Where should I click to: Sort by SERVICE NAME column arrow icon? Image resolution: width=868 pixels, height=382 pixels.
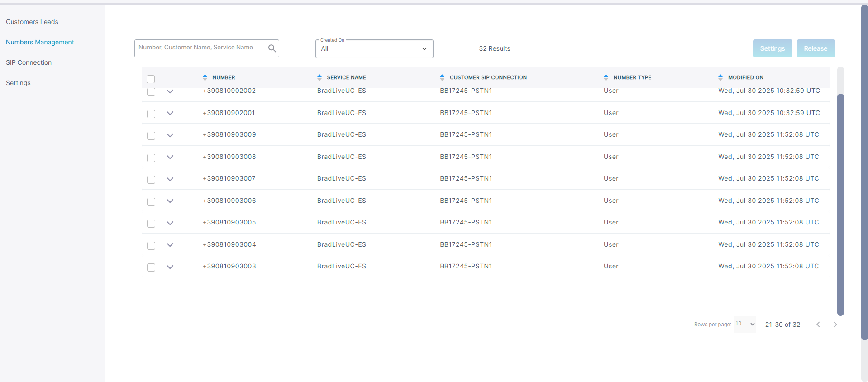point(320,77)
